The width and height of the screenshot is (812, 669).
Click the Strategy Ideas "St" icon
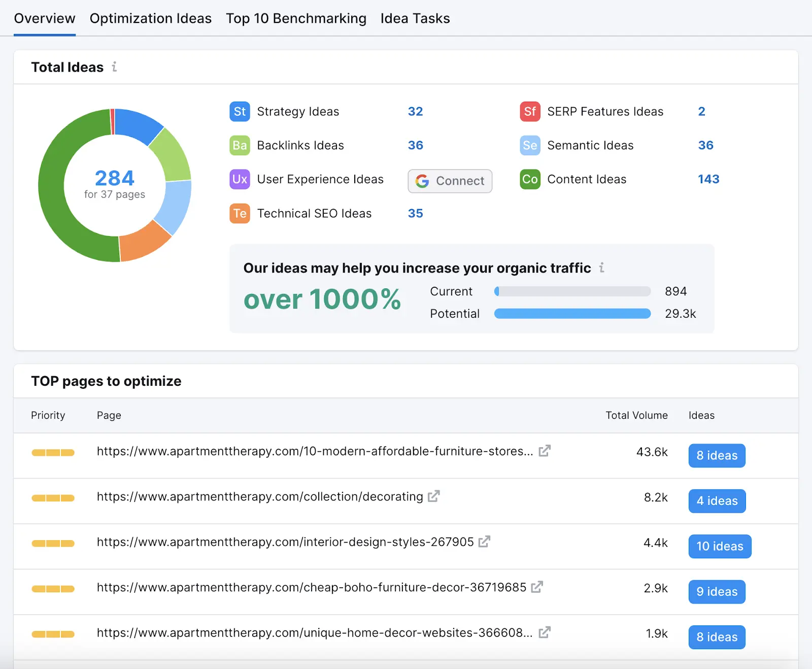click(x=239, y=112)
